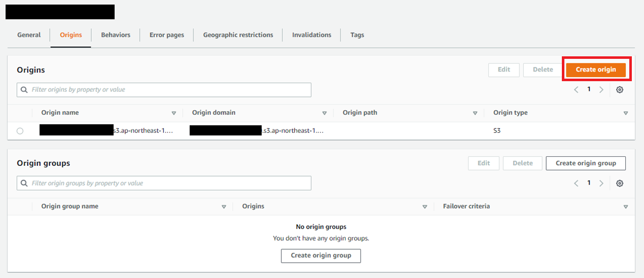644x278 pixels.
Task: Go to next page of Origin groups
Action: click(601, 184)
